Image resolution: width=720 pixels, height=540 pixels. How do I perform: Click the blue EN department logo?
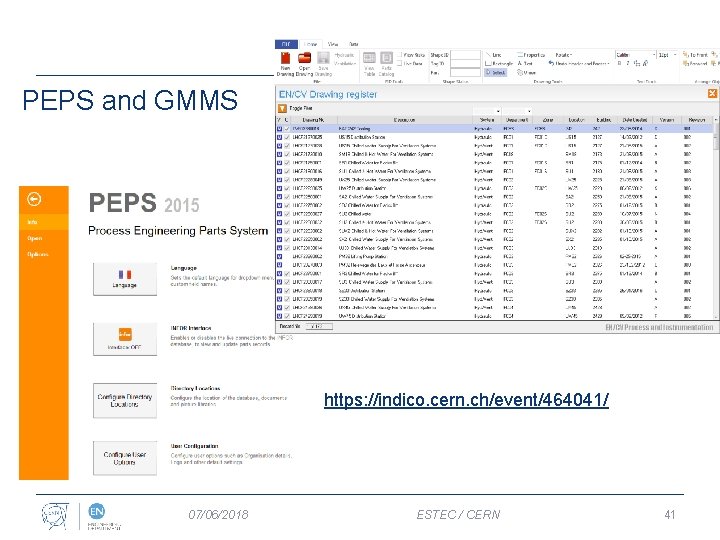[96, 511]
